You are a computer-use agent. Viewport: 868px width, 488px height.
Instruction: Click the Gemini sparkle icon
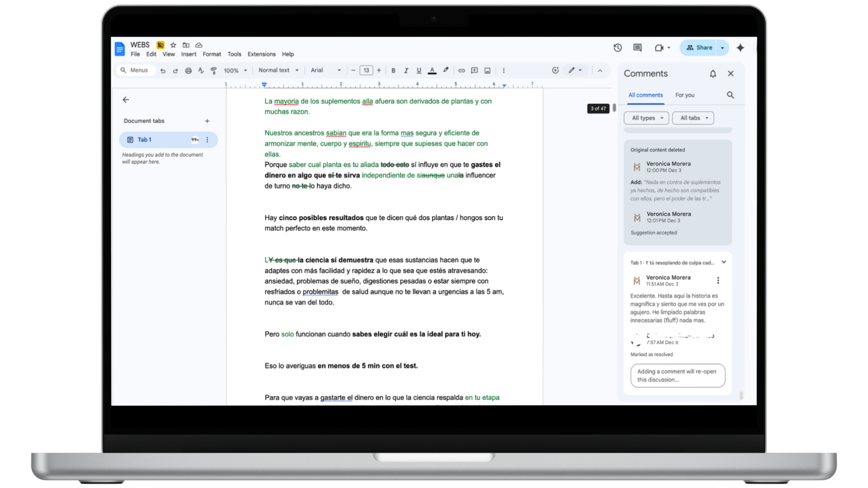point(740,47)
